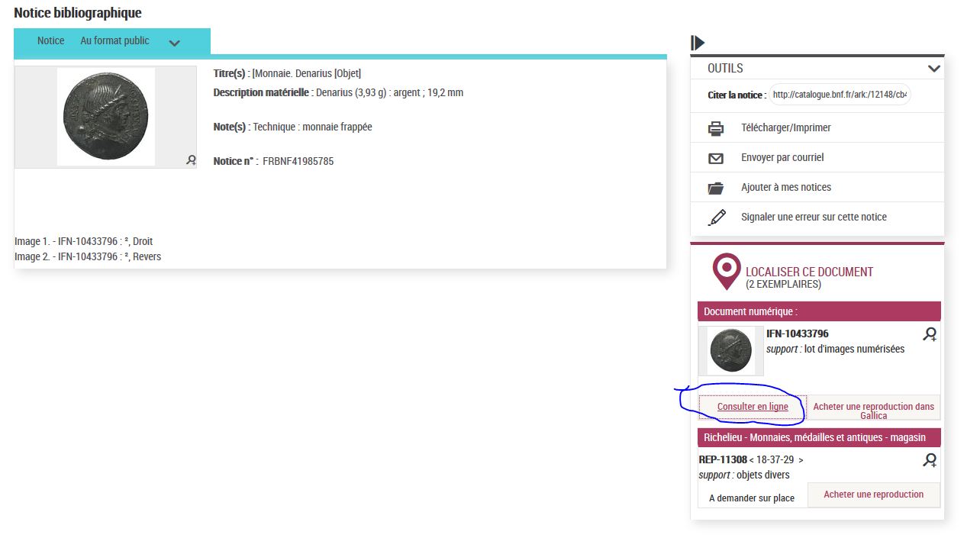Select the Notice tab
Image resolution: width=980 pixels, height=551 pixels.
click(51, 41)
